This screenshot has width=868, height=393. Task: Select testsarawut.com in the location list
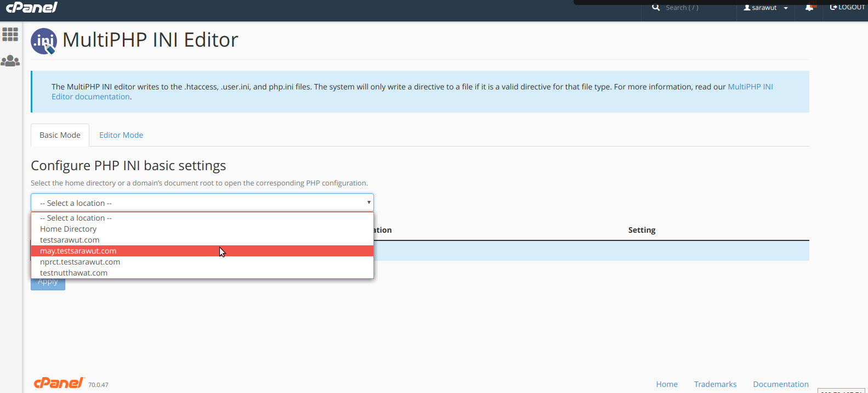coord(70,240)
